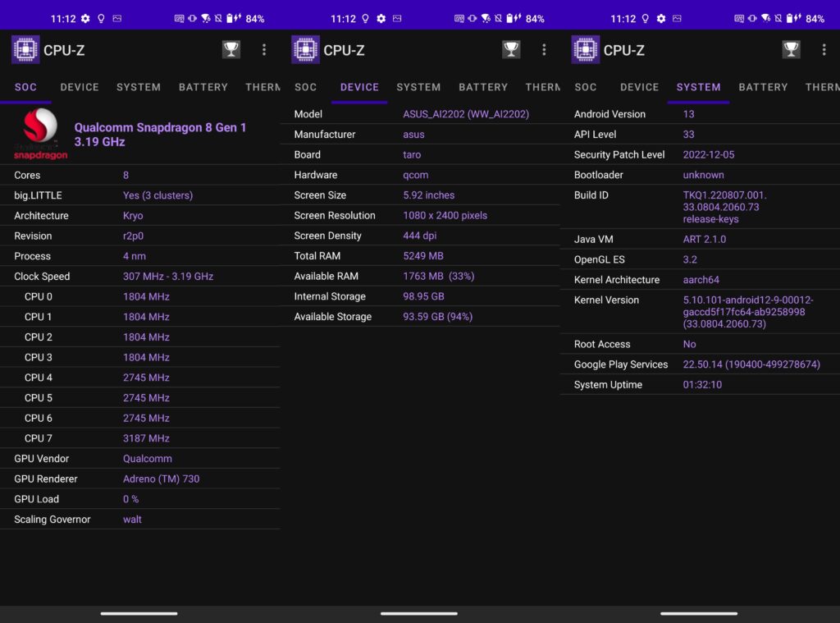
Task: Tap the CPU 0 frequency row
Action: (140, 297)
